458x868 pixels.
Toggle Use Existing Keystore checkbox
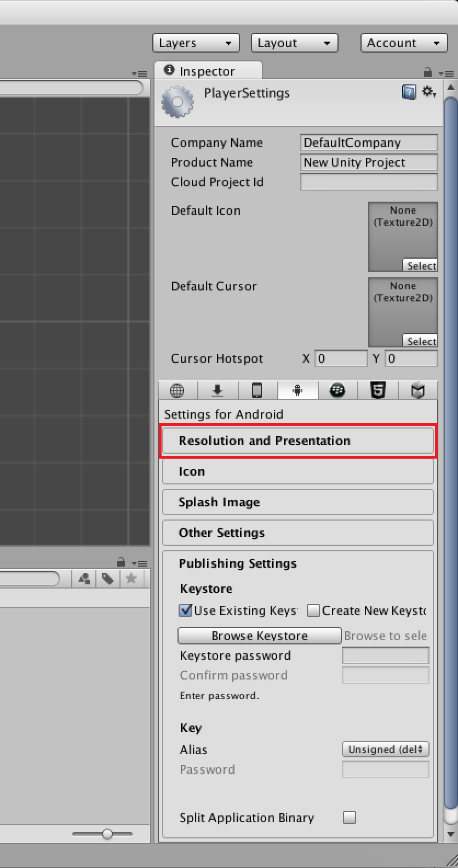click(x=186, y=610)
